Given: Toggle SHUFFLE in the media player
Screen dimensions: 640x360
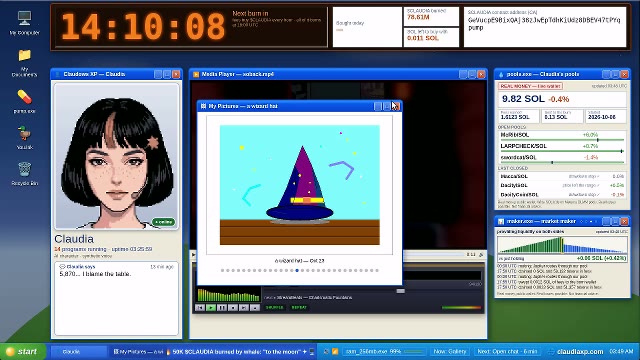Looking at the screenshot, I should pos(275,307).
